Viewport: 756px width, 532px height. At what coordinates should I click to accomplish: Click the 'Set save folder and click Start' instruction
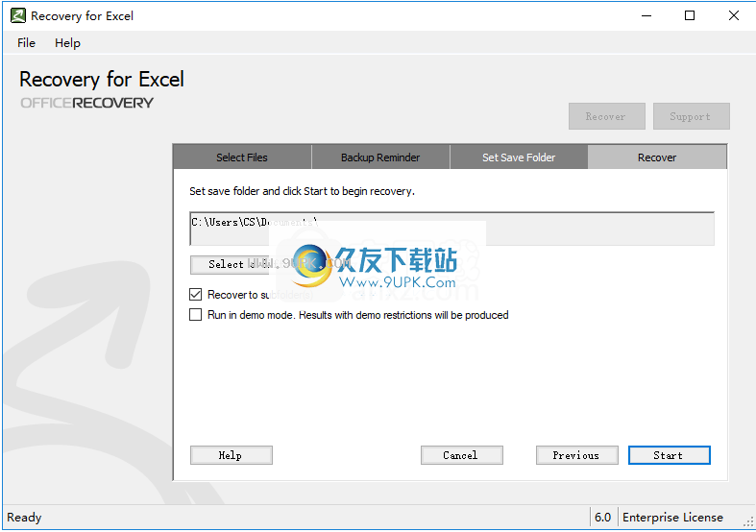tap(302, 191)
